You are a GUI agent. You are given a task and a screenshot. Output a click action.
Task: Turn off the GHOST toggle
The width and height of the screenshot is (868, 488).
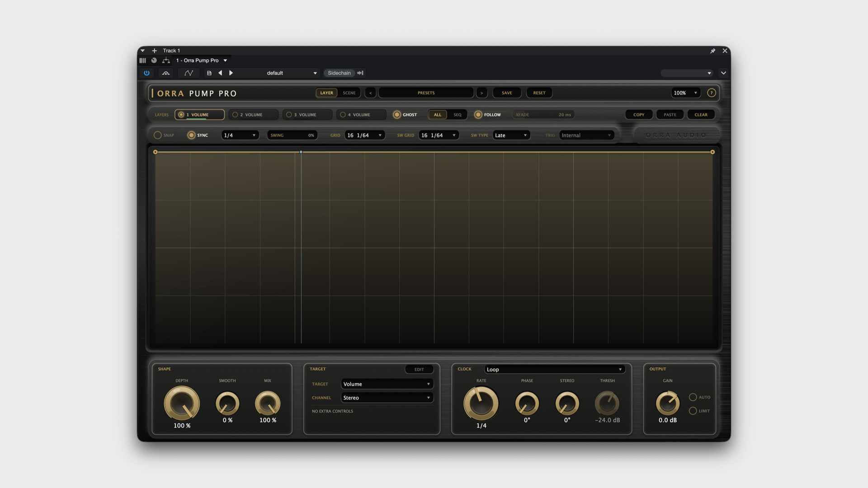coord(396,115)
